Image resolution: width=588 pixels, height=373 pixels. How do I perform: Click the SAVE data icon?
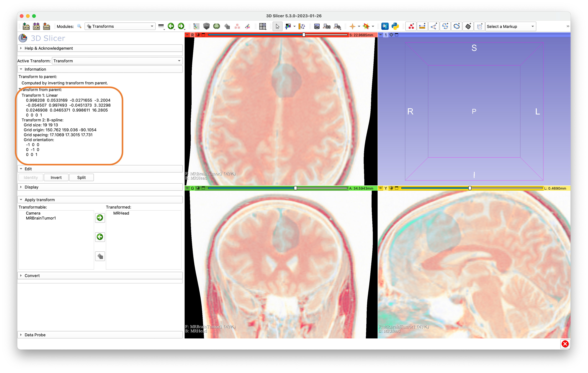(x=46, y=26)
